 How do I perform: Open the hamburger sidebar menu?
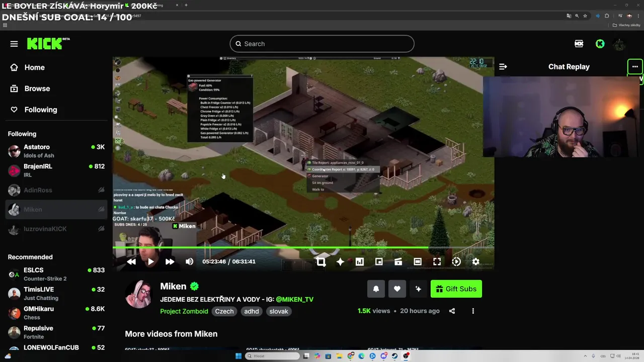coord(14,44)
